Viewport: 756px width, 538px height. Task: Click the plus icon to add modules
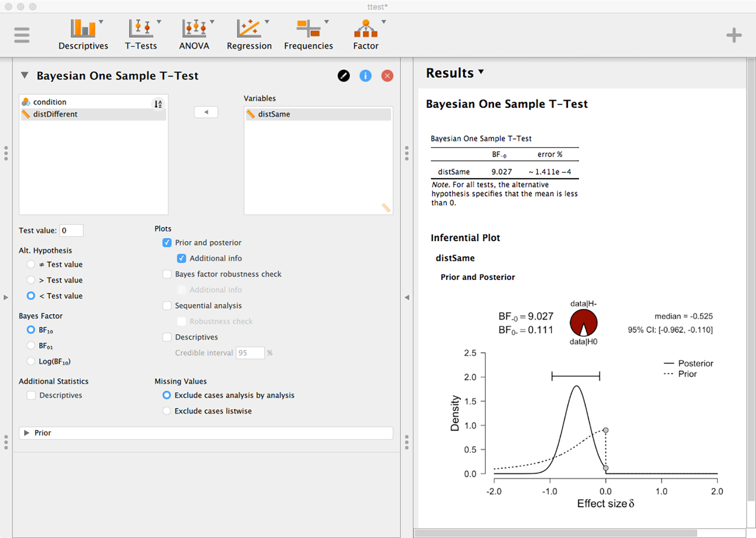[x=734, y=35]
